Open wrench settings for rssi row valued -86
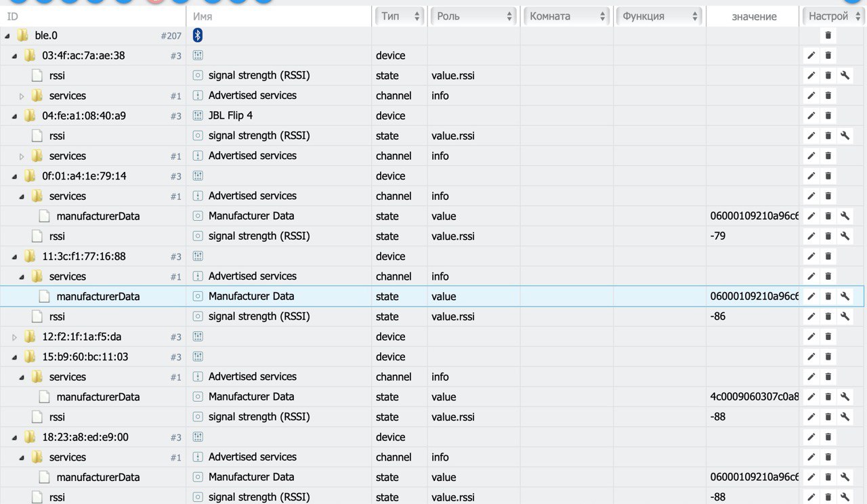Viewport: 867px width, 504px height. pyautogui.click(x=845, y=316)
